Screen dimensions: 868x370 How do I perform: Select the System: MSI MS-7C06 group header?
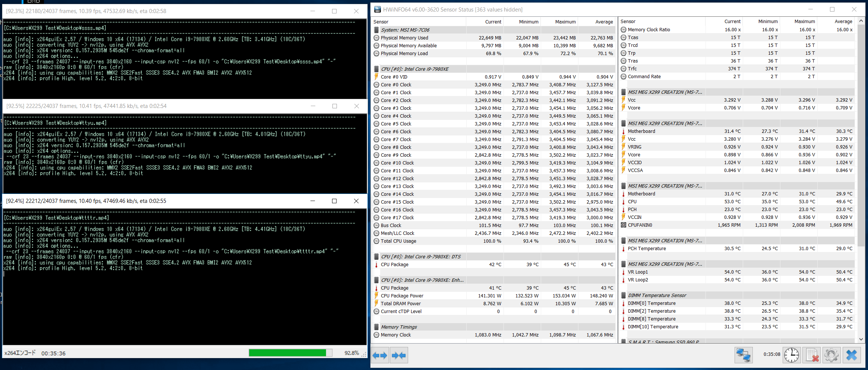click(494, 30)
